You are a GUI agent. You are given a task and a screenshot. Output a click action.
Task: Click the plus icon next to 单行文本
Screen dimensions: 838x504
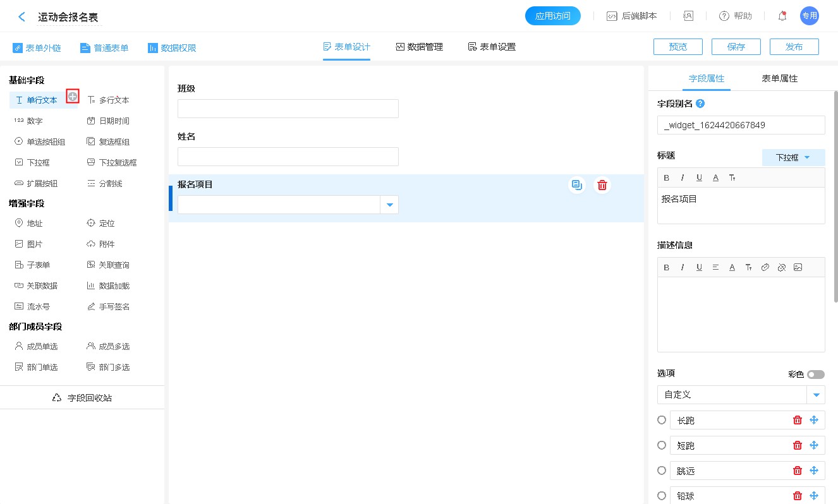coord(73,97)
